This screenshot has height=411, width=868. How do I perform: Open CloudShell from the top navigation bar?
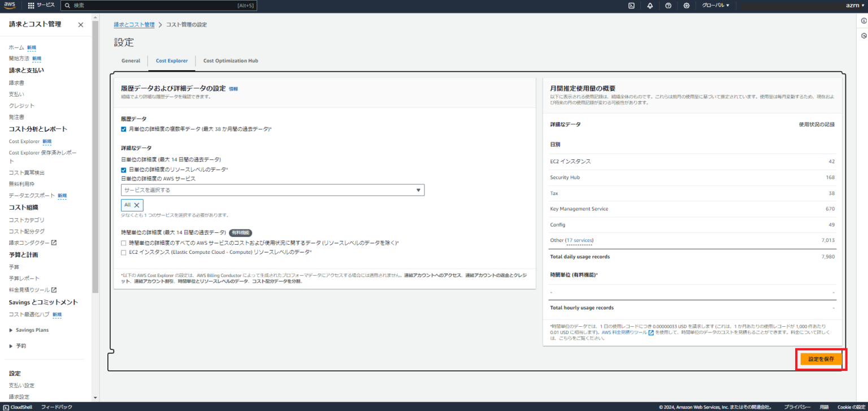[631, 6]
